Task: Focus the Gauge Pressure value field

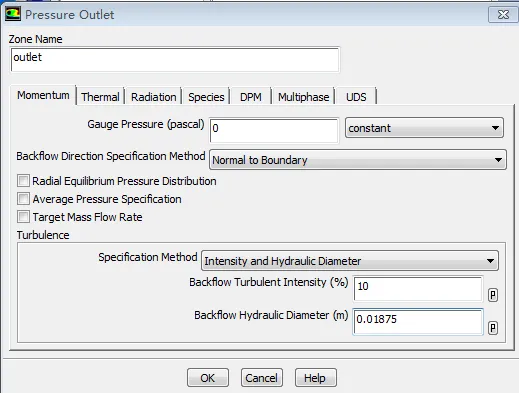Action: point(274,131)
